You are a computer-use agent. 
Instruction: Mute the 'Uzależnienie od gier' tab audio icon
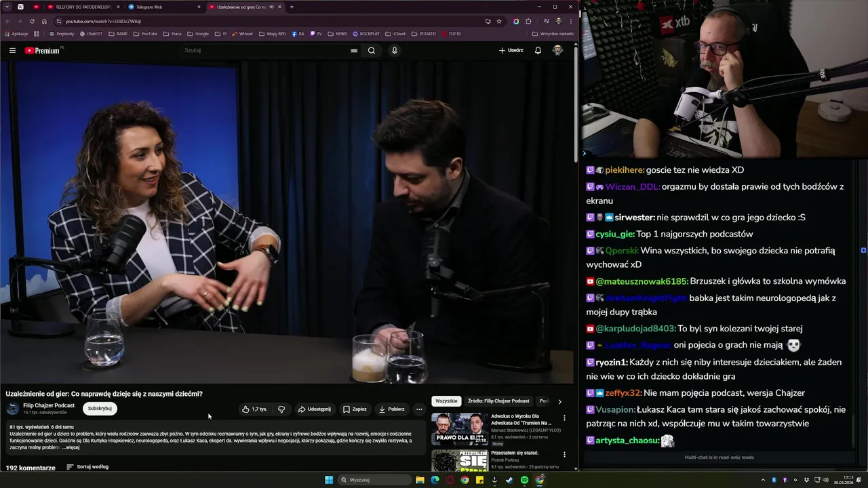click(x=271, y=7)
